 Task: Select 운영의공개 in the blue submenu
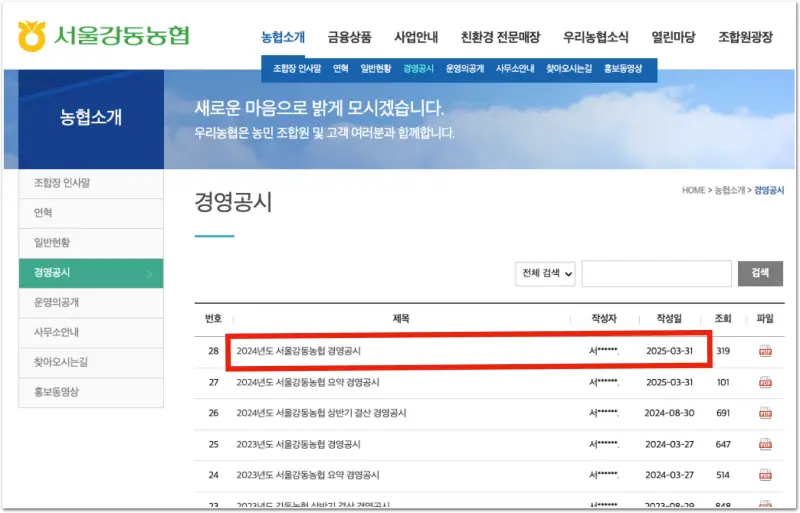coord(465,69)
